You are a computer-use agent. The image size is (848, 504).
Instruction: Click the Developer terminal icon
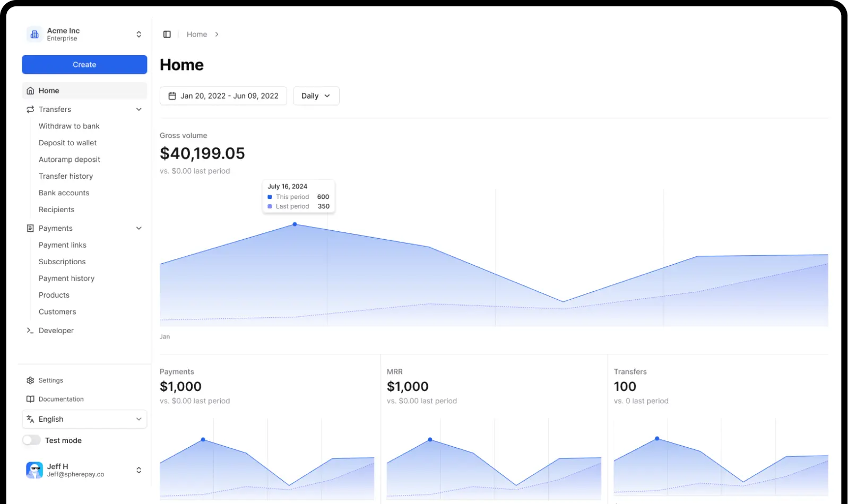tap(30, 331)
